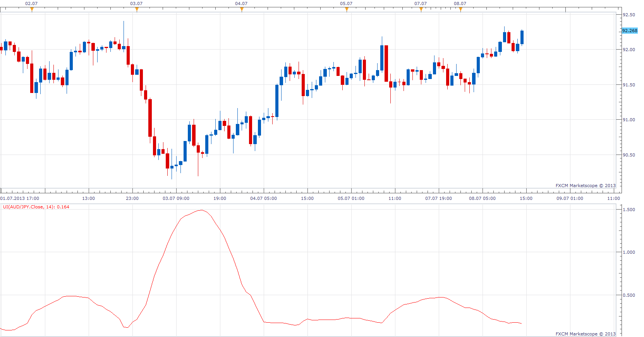Viewport: 644px width, 337px height.
Task: Click the orange 05.07 day marker triangle
Action: tap(347, 10)
